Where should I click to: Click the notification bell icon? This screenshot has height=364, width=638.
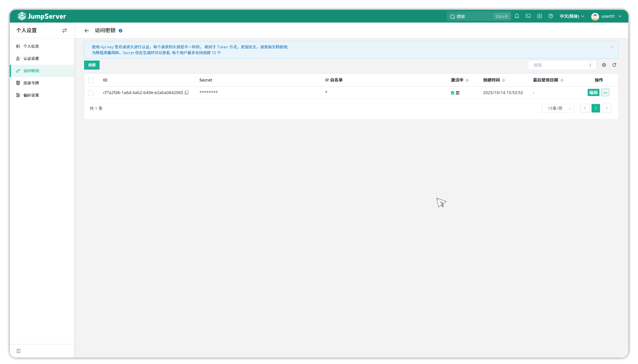click(x=517, y=16)
